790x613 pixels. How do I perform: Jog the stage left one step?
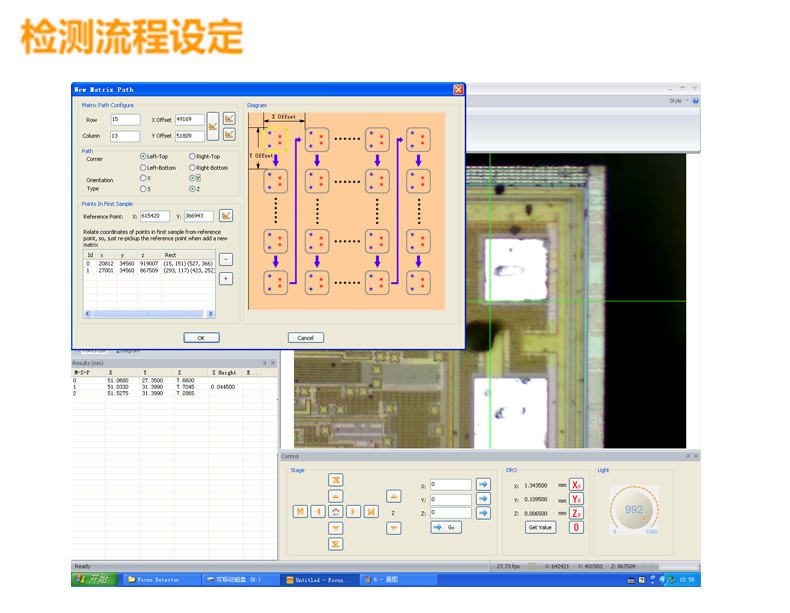point(318,512)
